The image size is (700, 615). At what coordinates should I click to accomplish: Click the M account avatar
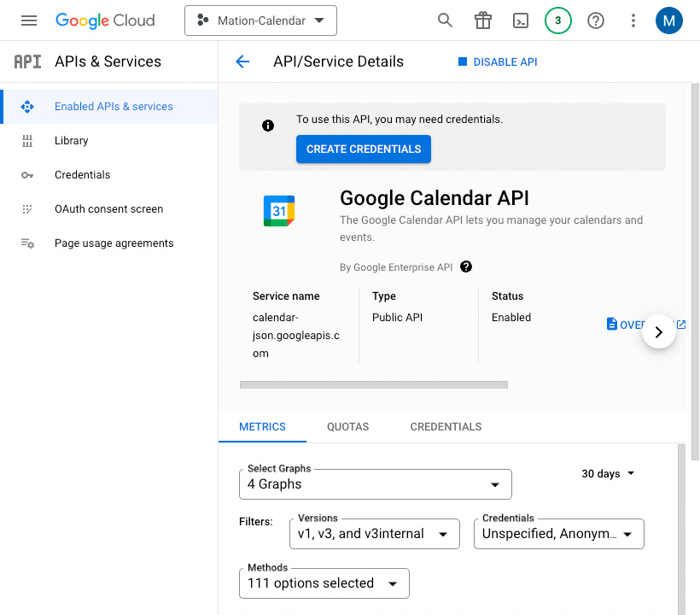(668, 20)
